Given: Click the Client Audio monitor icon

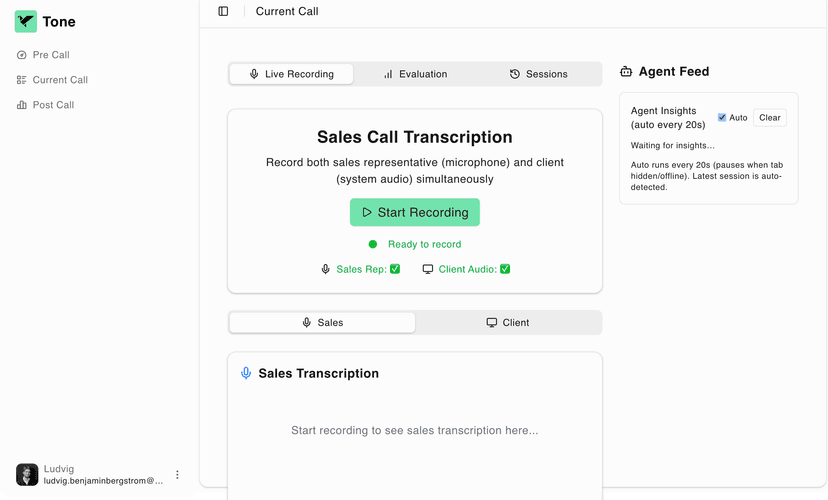Looking at the screenshot, I should (x=428, y=269).
